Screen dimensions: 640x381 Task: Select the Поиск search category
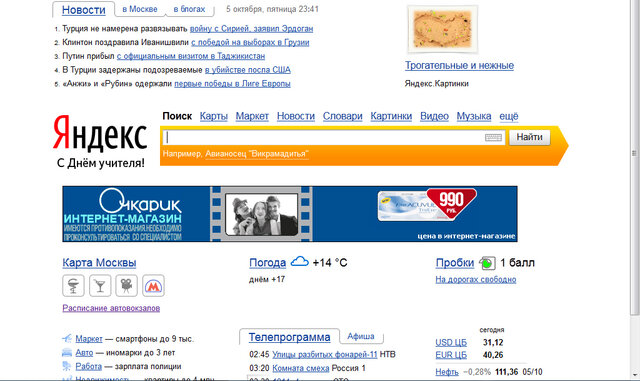177,116
